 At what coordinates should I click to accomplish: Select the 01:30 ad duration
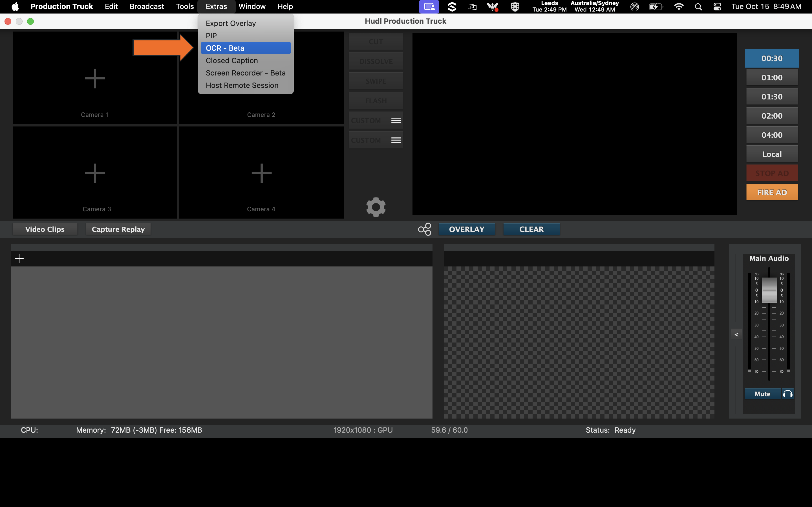click(x=771, y=97)
